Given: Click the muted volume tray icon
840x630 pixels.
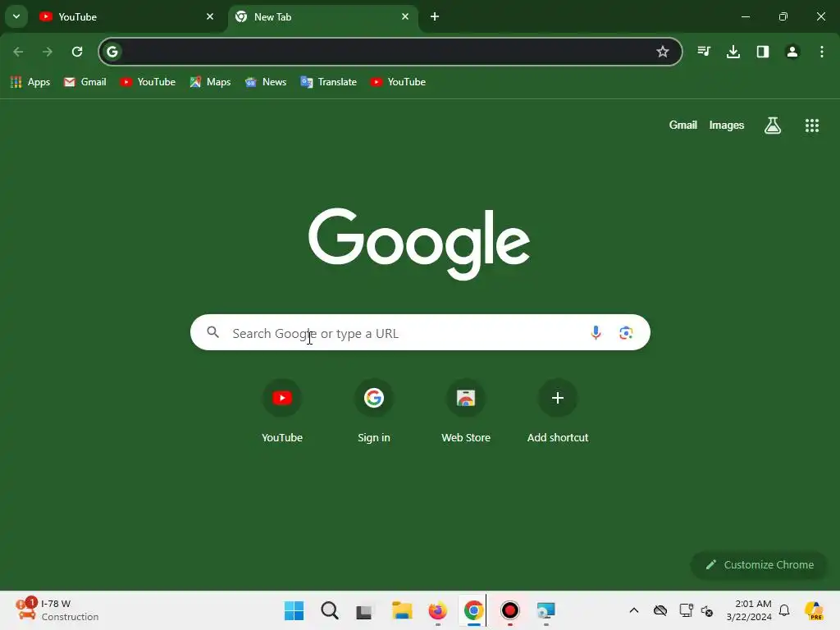Looking at the screenshot, I should click(707, 610).
